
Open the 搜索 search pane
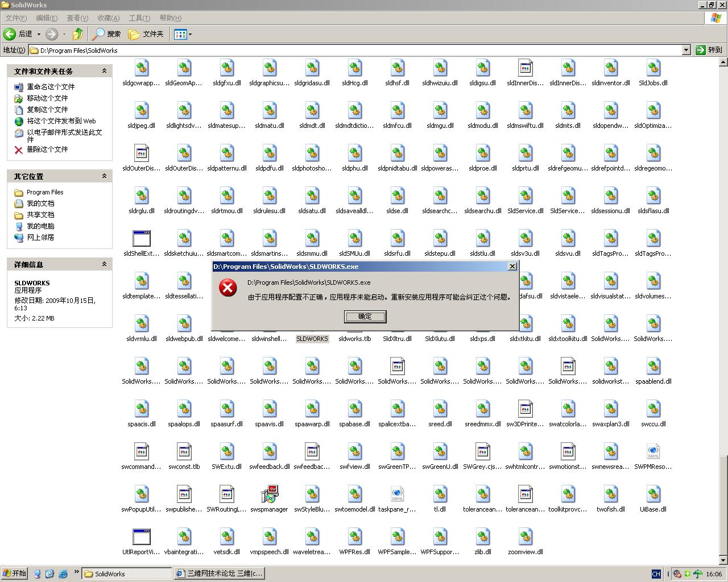coord(107,34)
